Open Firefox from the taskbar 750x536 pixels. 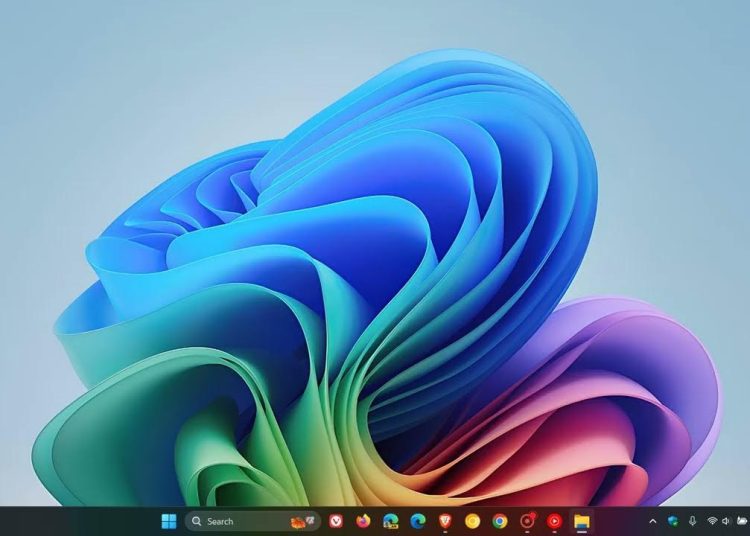coord(364,521)
